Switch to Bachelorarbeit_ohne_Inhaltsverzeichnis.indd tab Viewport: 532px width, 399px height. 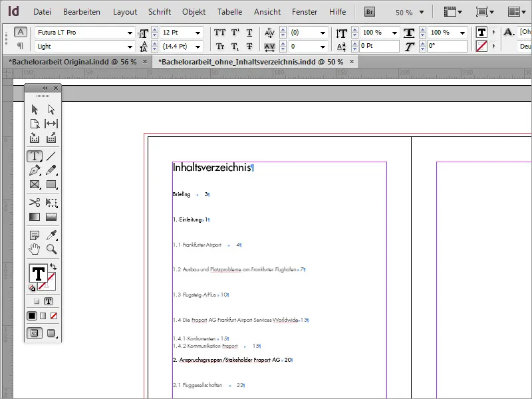[251, 62]
